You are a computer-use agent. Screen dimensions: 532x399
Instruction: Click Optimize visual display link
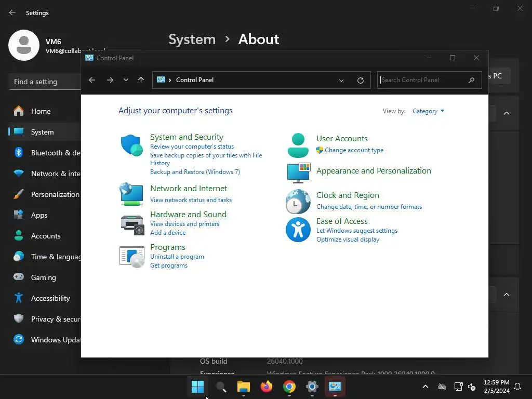(348, 240)
